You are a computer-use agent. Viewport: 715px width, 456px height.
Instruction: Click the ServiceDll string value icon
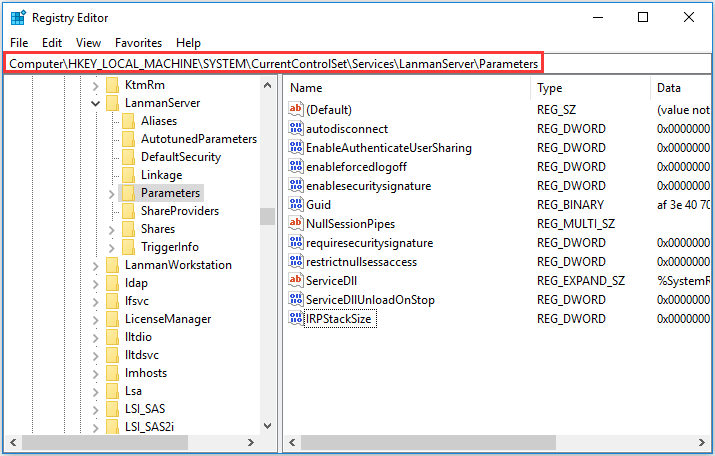pyautogui.click(x=295, y=280)
